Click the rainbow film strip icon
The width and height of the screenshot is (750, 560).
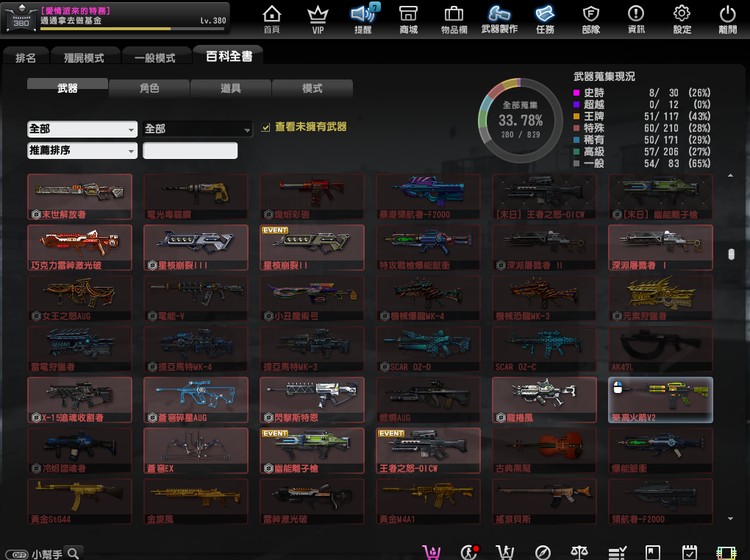[x=726, y=553]
